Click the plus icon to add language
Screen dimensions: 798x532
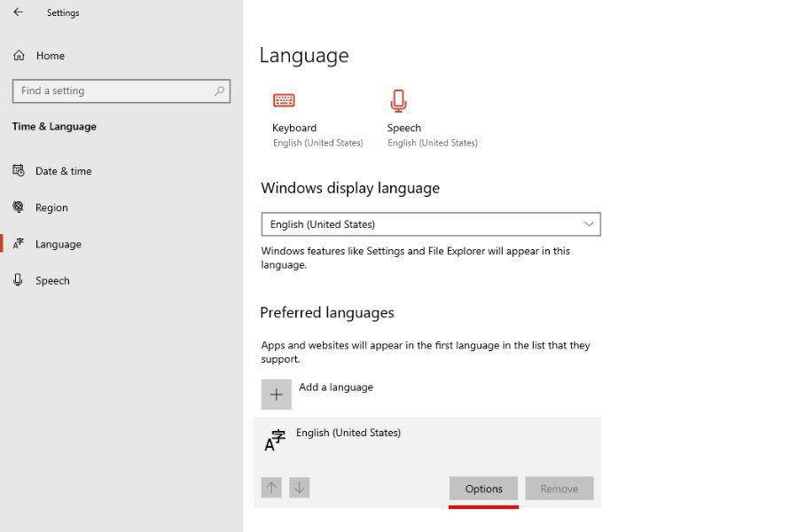pos(276,395)
